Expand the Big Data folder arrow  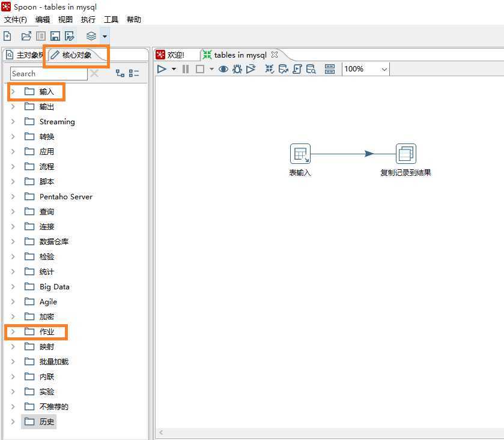click(x=13, y=286)
